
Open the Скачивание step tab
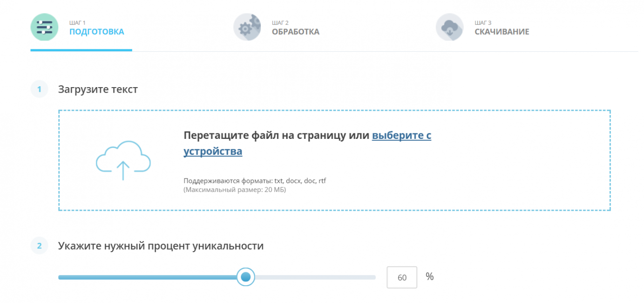(x=482, y=28)
